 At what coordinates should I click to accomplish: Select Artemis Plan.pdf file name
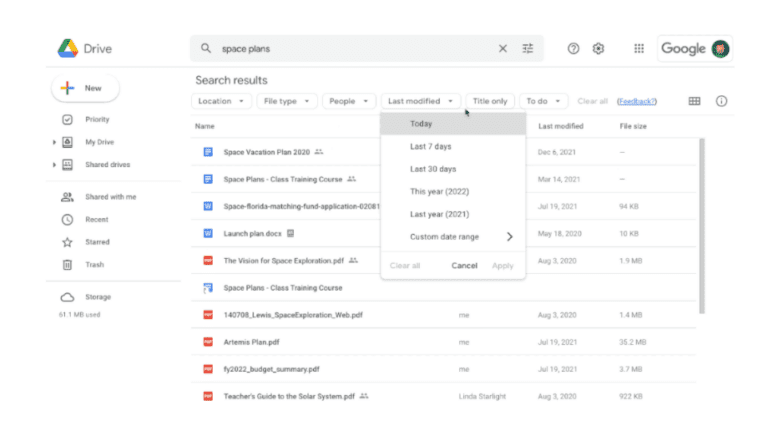[251, 342]
